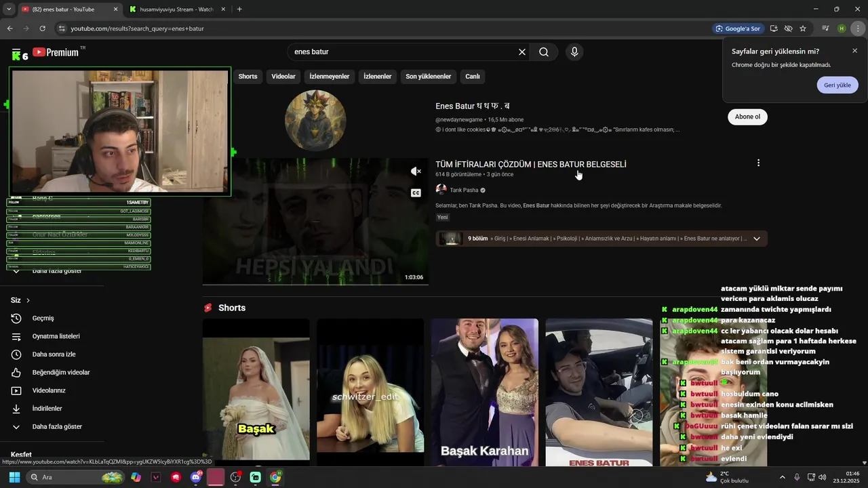Open the Başak Karahan short thumbnail
The image size is (868, 488).
(x=485, y=392)
